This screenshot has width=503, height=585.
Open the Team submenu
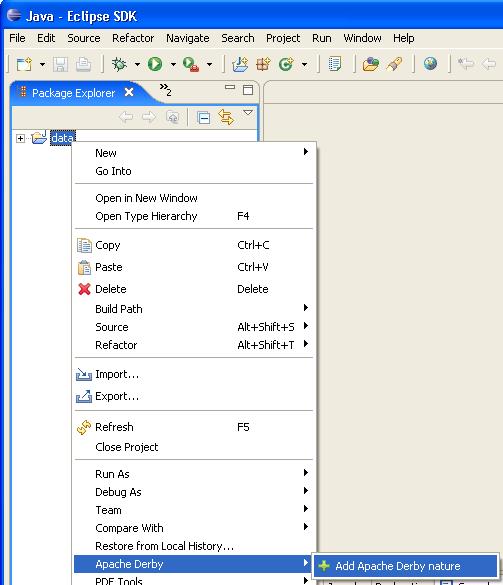(x=194, y=510)
